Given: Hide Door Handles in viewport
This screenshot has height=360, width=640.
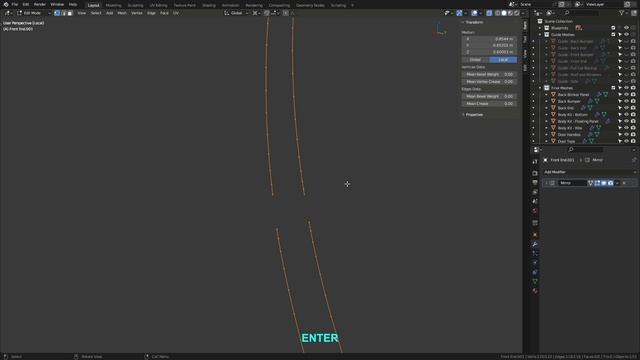Looking at the screenshot, I should pos(627,134).
